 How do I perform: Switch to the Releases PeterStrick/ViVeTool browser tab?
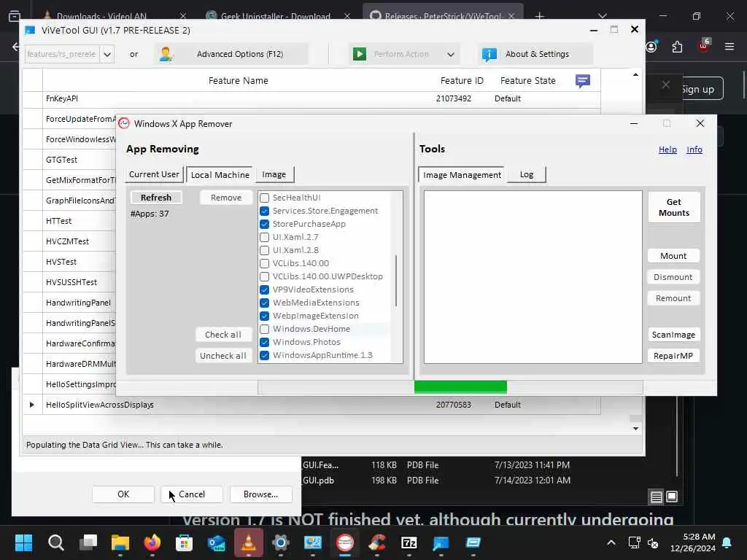[x=442, y=16]
